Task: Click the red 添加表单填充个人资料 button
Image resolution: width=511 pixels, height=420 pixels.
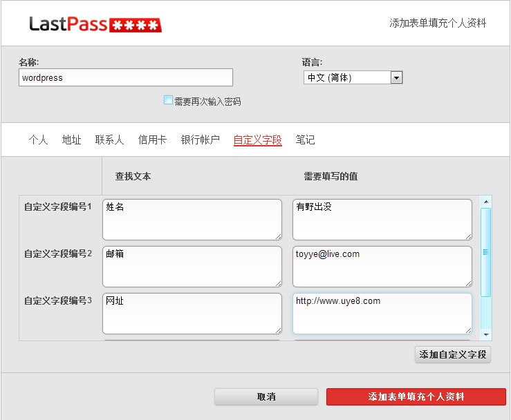Action: [416, 397]
